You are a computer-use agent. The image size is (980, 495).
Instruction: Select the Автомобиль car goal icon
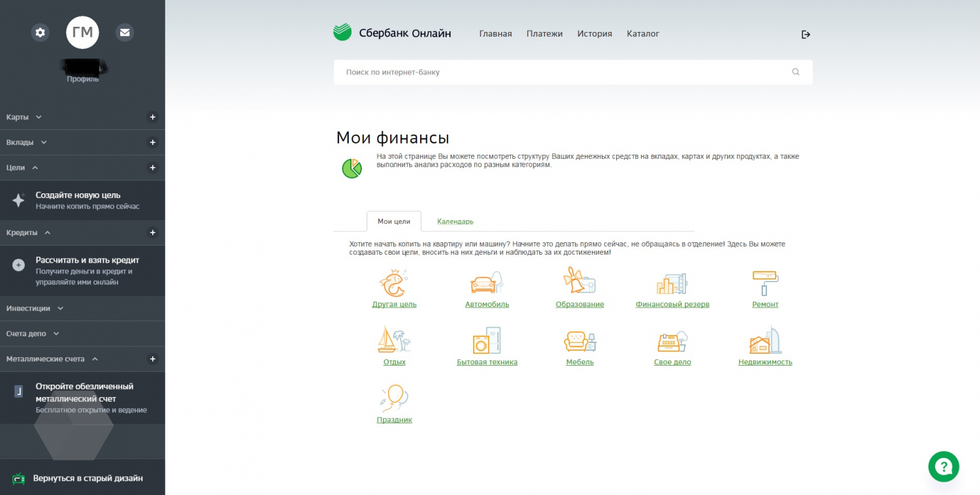(x=487, y=283)
